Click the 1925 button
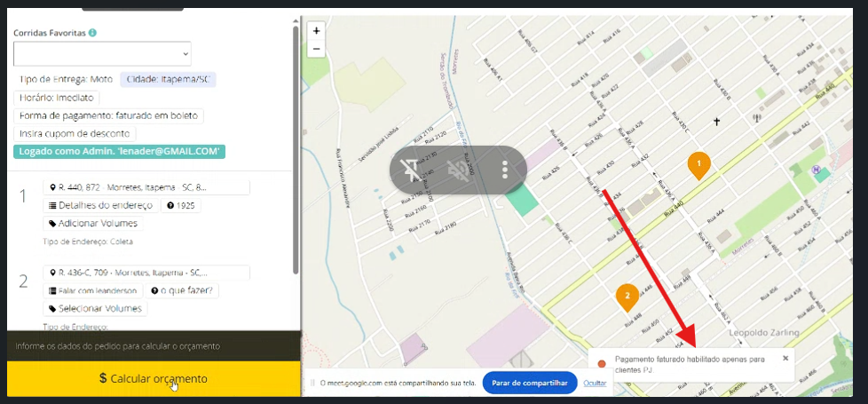Screen dimensions: 868x404 (x=180, y=206)
